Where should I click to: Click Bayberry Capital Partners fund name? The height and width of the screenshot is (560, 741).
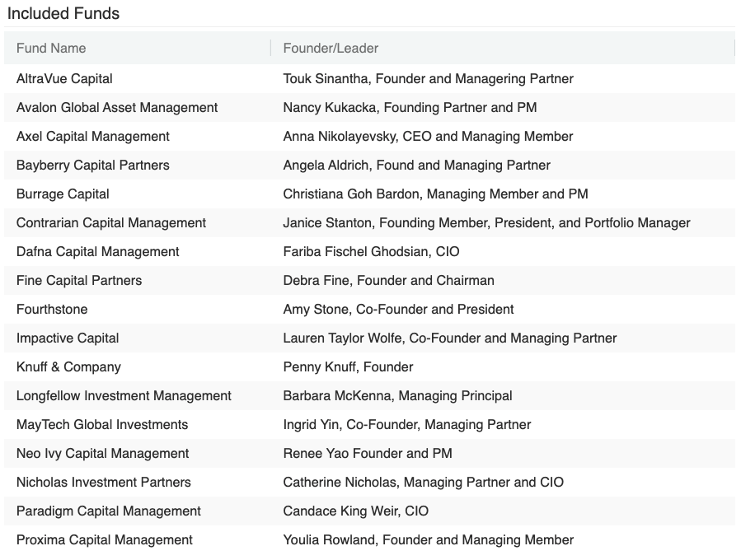pyautogui.click(x=93, y=166)
